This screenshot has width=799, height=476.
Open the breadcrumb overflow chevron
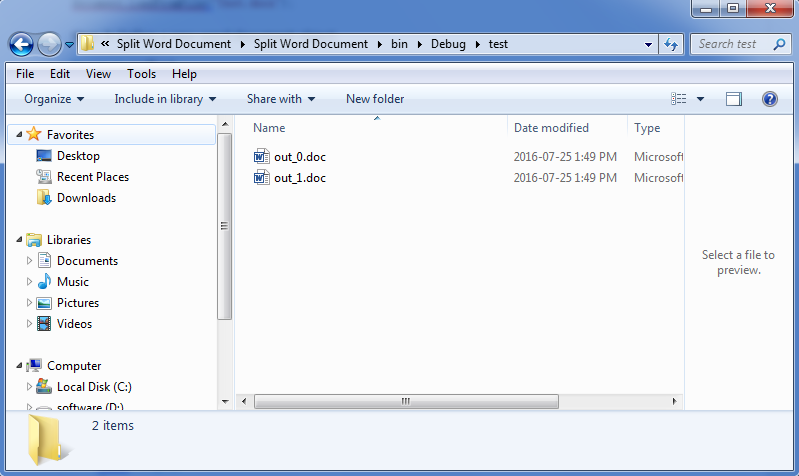(x=105, y=44)
